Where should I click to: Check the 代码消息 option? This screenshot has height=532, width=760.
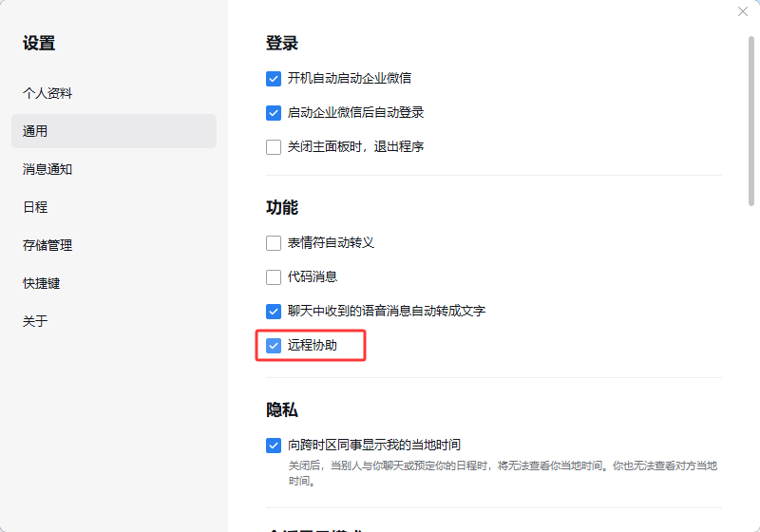pos(274,276)
